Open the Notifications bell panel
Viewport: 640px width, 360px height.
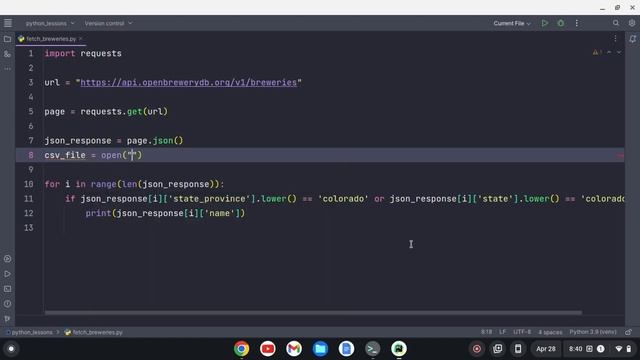point(632,39)
